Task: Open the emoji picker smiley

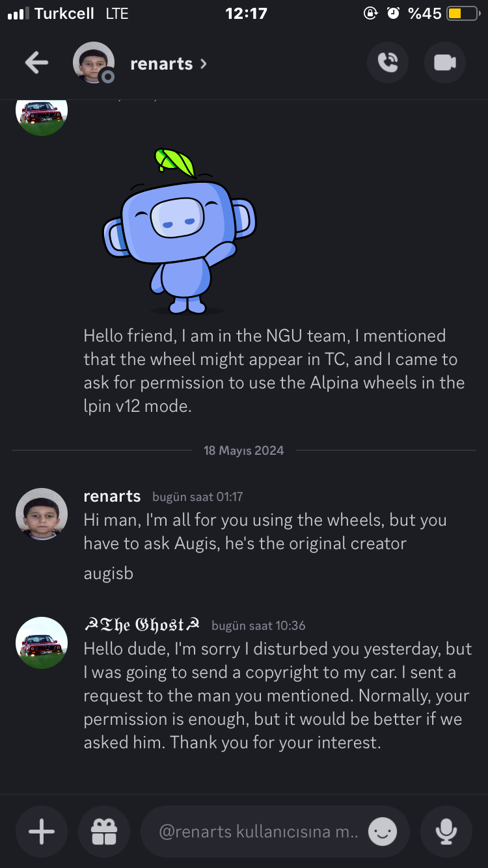Action: pos(383,832)
